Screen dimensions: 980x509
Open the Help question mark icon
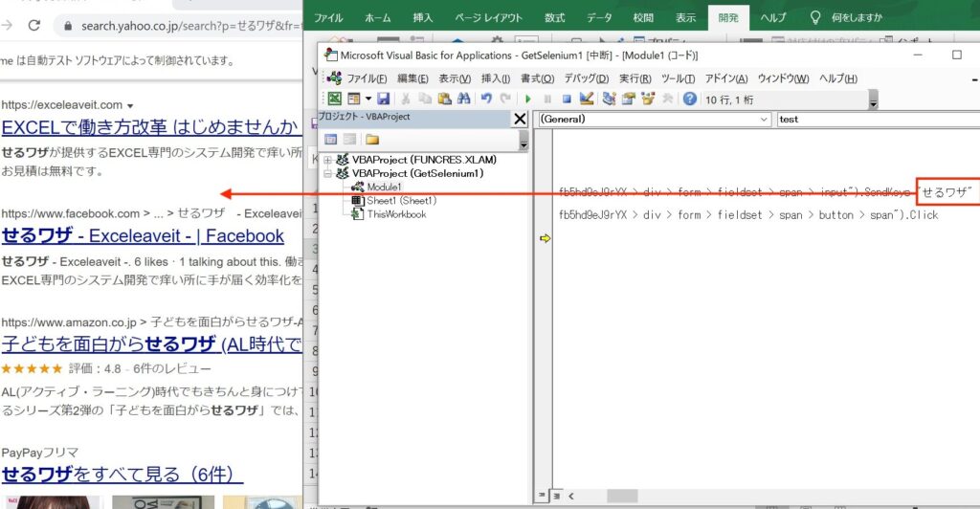689,99
